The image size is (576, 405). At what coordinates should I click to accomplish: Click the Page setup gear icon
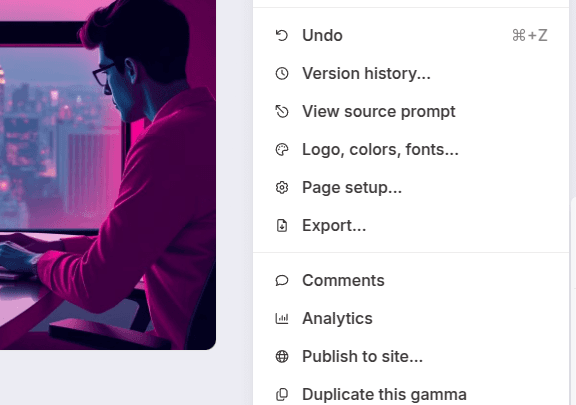(x=282, y=187)
